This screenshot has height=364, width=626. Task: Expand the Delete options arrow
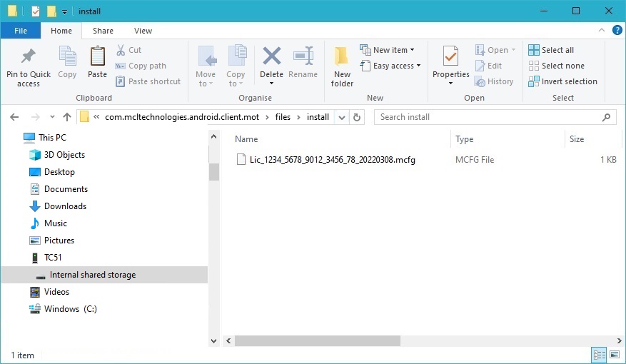click(x=271, y=84)
